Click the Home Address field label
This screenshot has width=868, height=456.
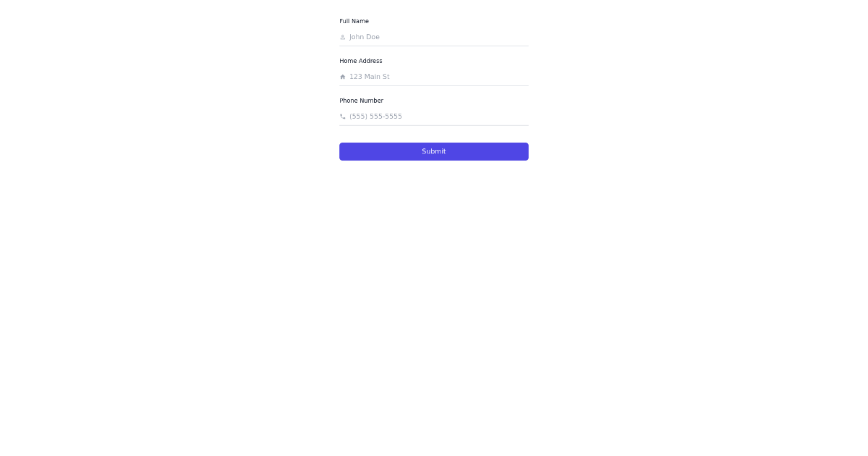360,61
